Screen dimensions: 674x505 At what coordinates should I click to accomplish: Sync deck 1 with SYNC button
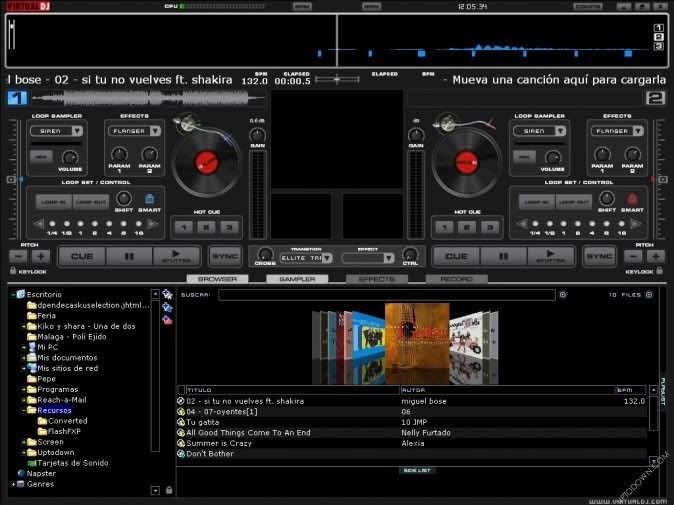click(x=225, y=257)
